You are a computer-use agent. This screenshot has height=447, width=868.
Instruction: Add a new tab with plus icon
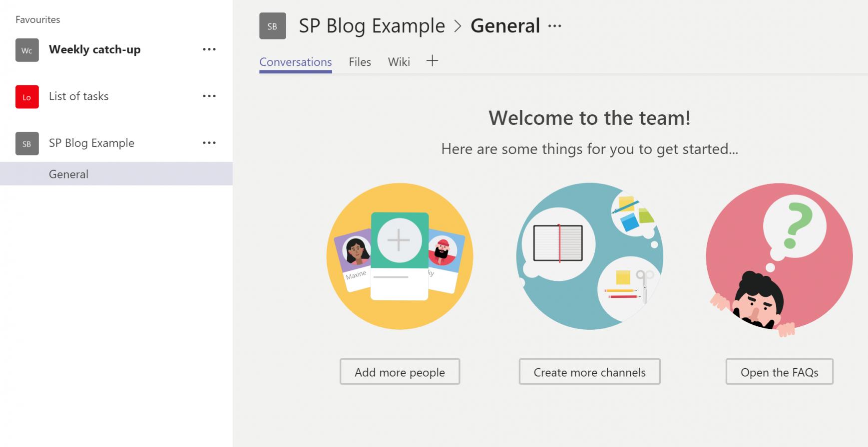click(x=432, y=61)
